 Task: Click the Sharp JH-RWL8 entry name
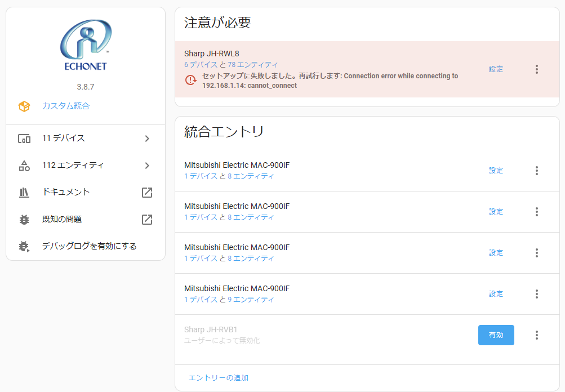coord(211,54)
